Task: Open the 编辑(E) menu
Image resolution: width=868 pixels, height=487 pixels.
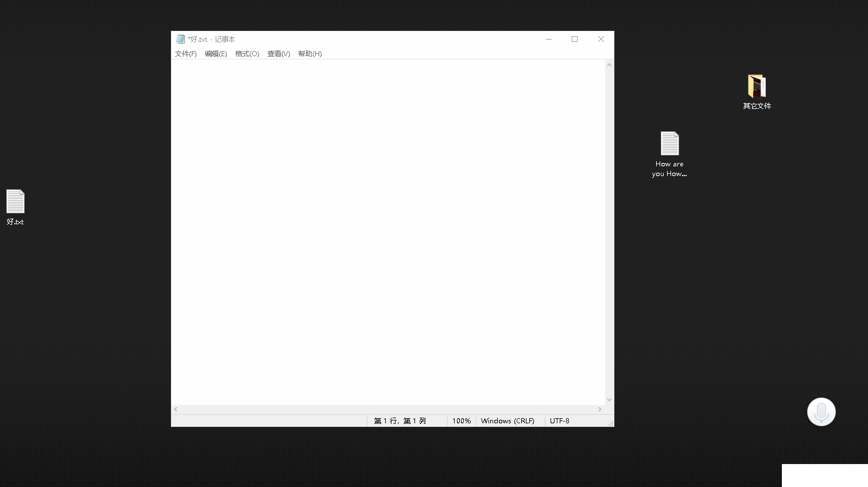Action: tap(216, 54)
